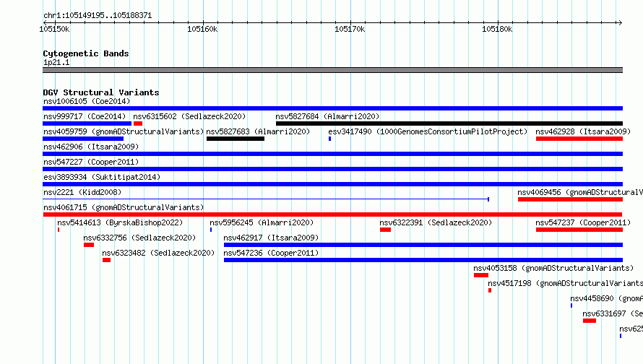Select the red nsv4069456 variant bar
Image resolution: width=643 pixels, height=364 pixels.
[571, 199]
